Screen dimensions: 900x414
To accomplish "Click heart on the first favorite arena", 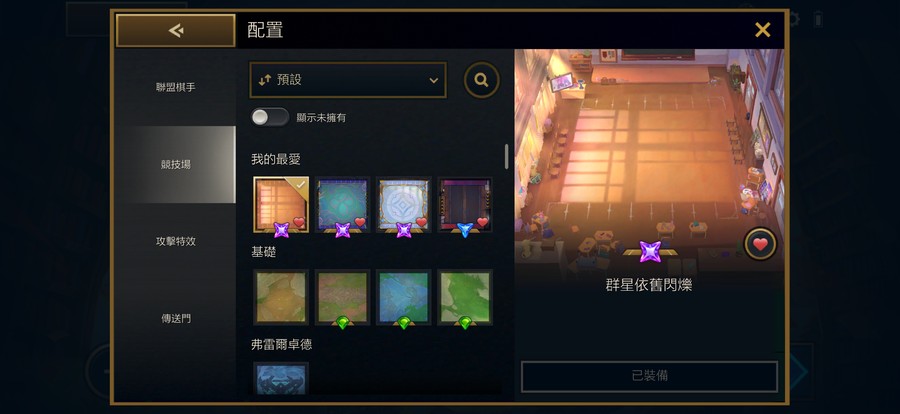I will click(x=299, y=222).
